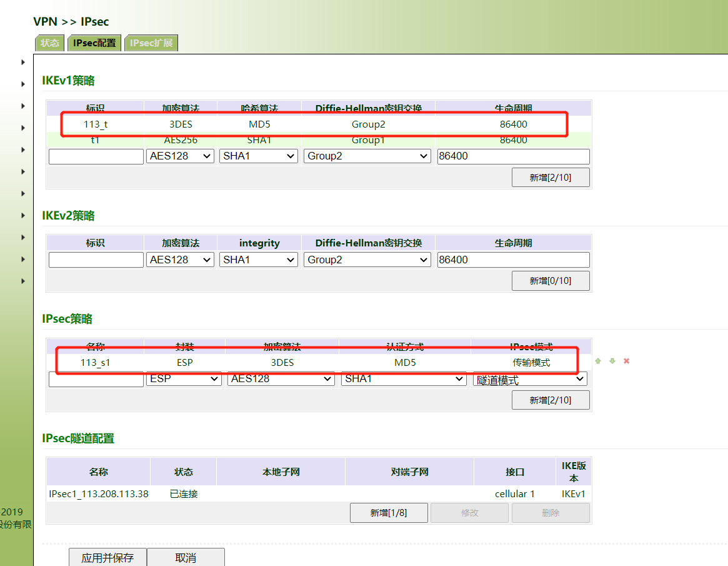728x566 pixels.
Task: Open IKEv1 Diffie-Hellman Group2 dropdown
Action: click(x=367, y=156)
